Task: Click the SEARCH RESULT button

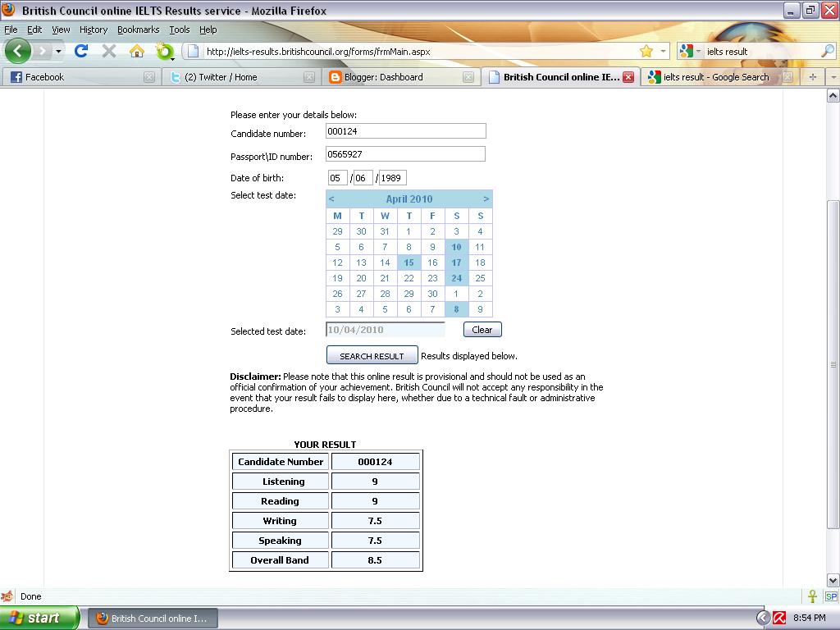Action: point(372,355)
